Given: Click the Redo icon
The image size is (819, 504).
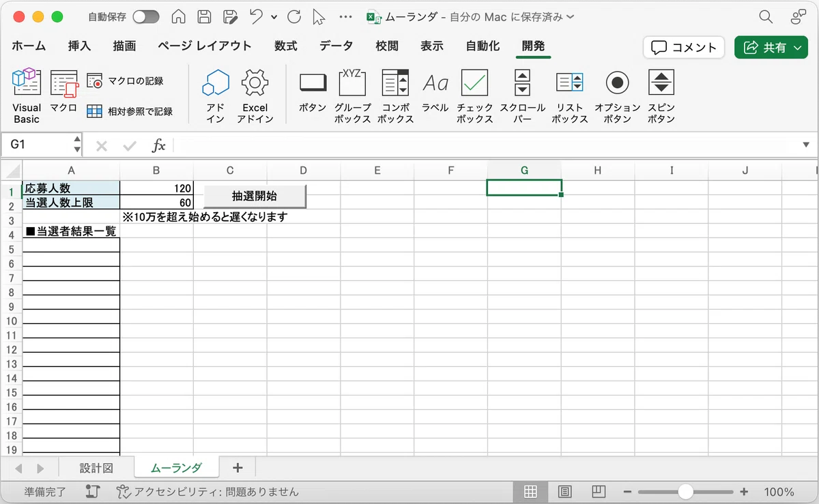Looking at the screenshot, I should pyautogui.click(x=294, y=16).
